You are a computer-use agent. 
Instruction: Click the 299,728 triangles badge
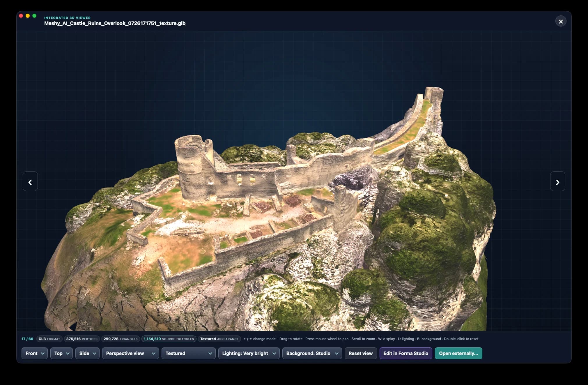[121, 339]
